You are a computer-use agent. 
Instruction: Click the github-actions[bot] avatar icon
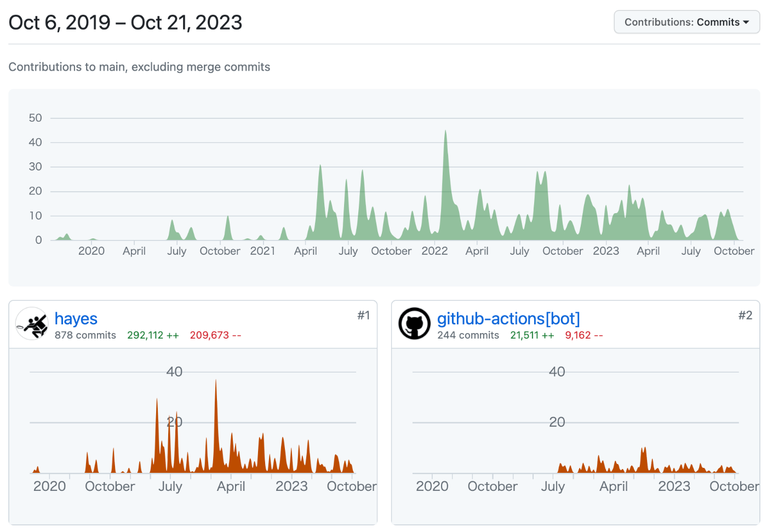coord(414,323)
